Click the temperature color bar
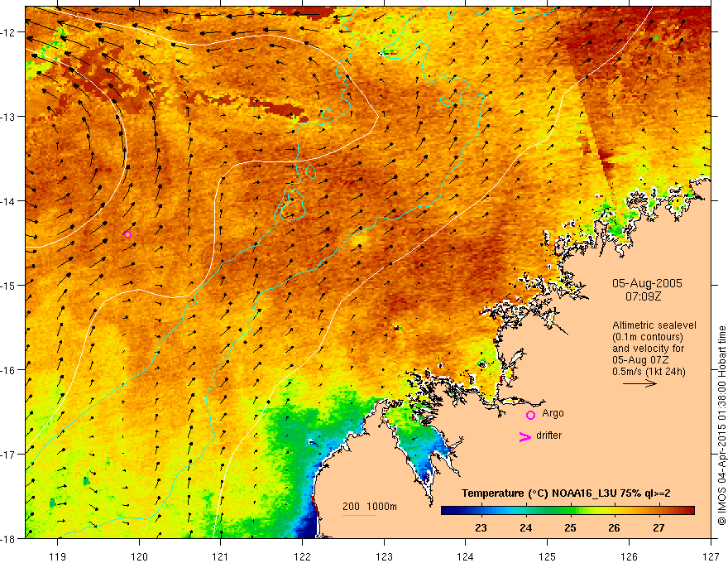The height and width of the screenshot is (563, 728). [x=568, y=511]
